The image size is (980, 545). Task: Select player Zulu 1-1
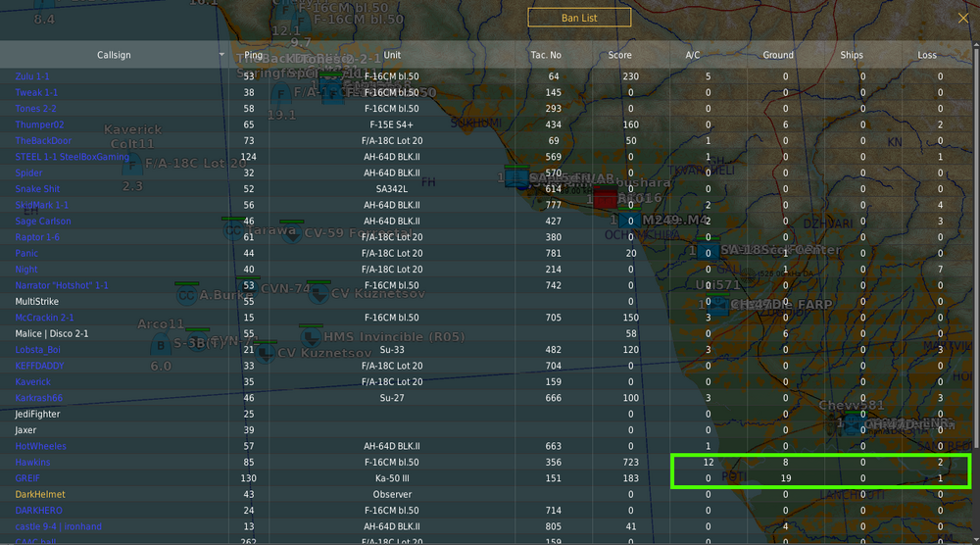(x=32, y=76)
